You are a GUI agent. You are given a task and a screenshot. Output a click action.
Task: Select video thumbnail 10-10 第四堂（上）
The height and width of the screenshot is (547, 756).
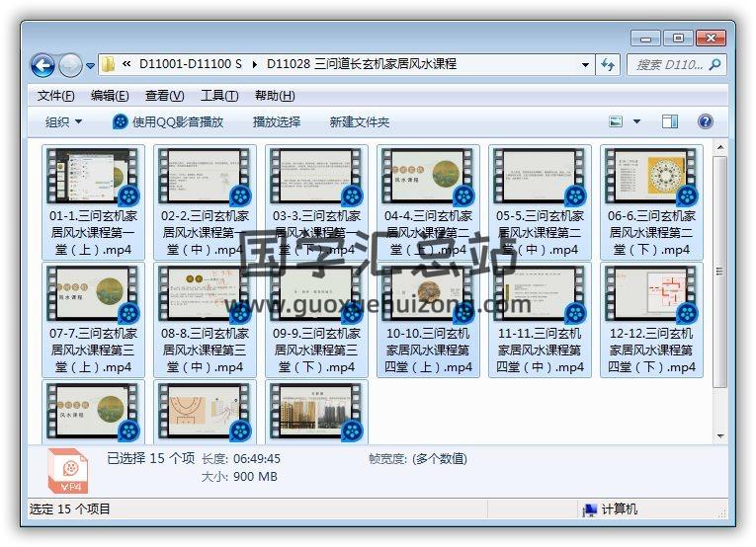coord(428,293)
